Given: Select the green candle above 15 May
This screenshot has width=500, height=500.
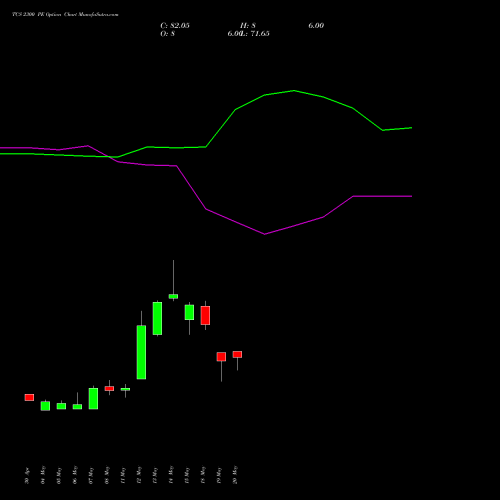Looking at the screenshot, I should (189, 312).
